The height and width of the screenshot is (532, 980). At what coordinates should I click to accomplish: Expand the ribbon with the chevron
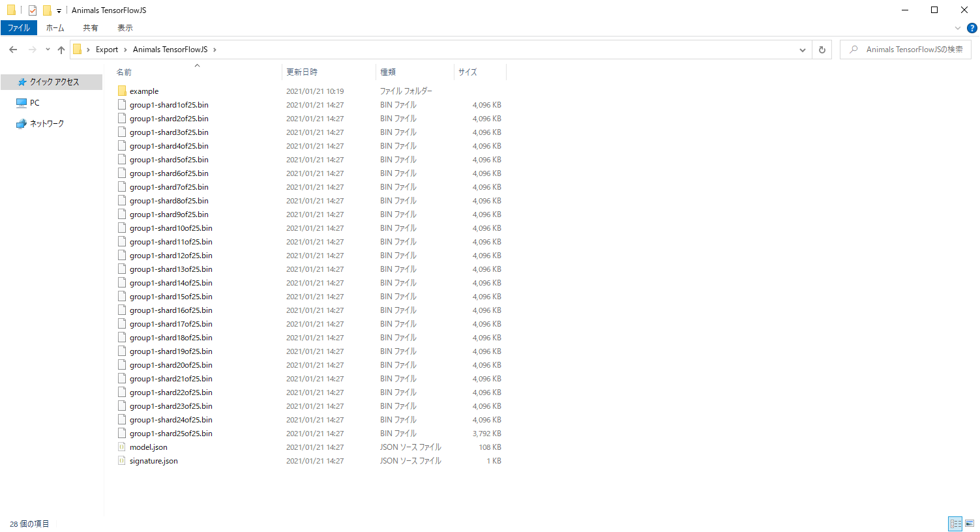958,28
